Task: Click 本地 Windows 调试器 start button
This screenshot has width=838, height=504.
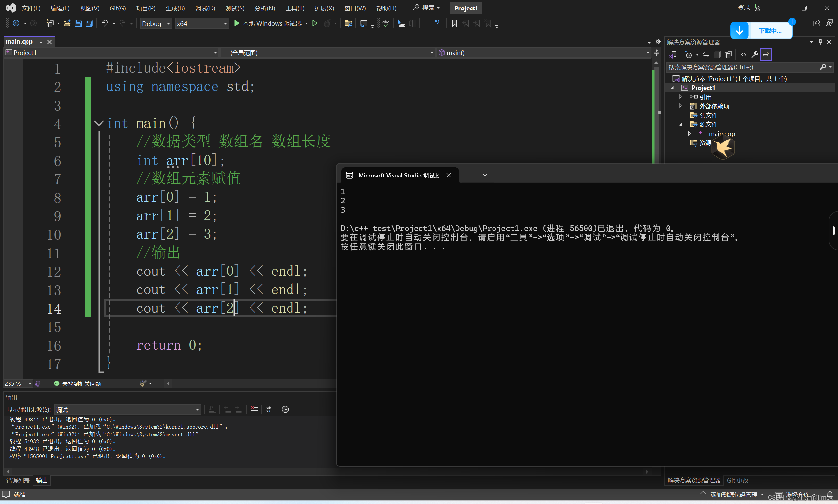Action: point(268,24)
